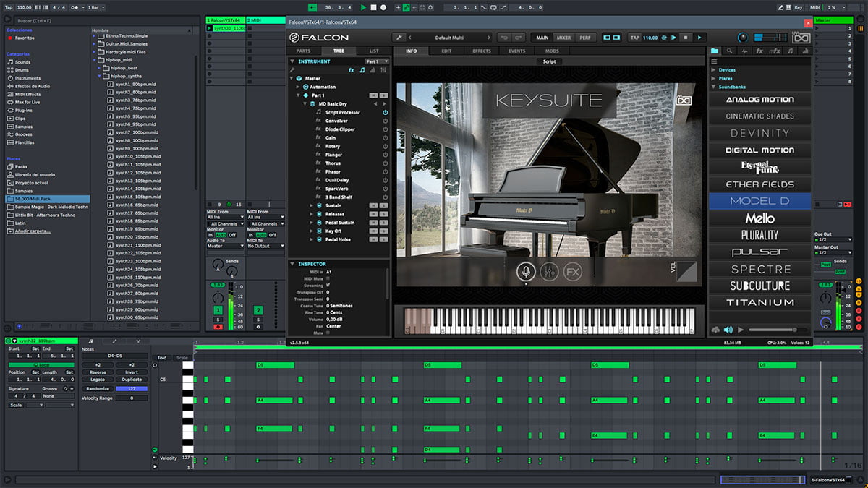Click Falcon redo arrow button
Image resolution: width=868 pixels, height=488 pixels.
[518, 38]
